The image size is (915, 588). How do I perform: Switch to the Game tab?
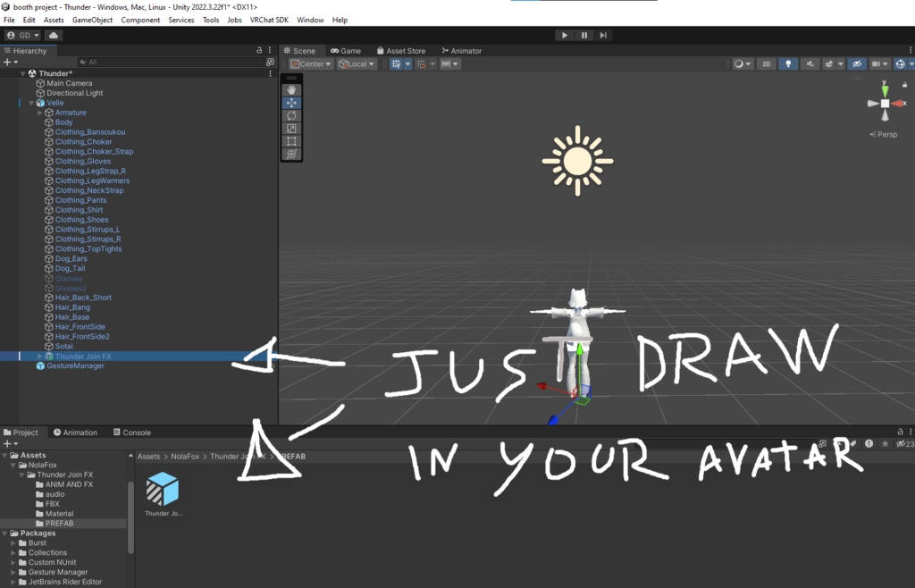[x=346, y=51]
